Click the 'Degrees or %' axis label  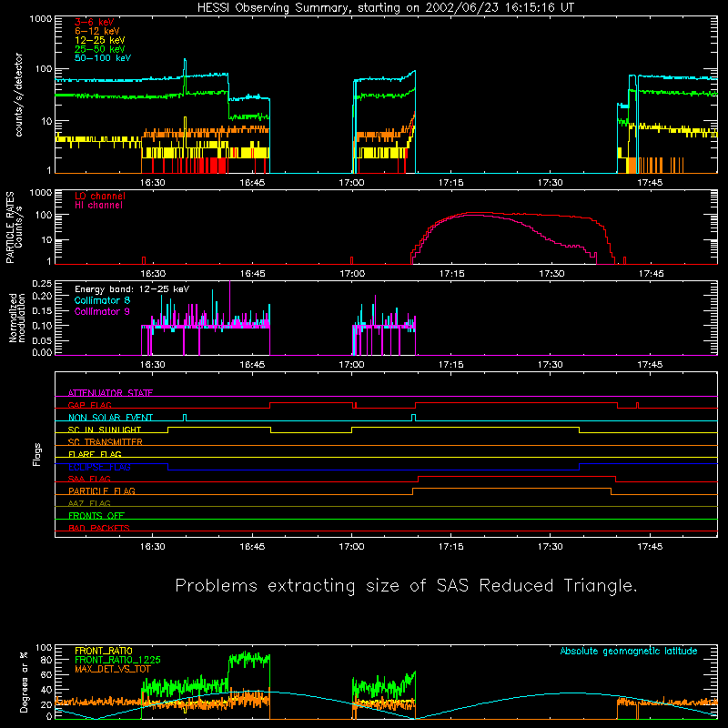[24, 682]
